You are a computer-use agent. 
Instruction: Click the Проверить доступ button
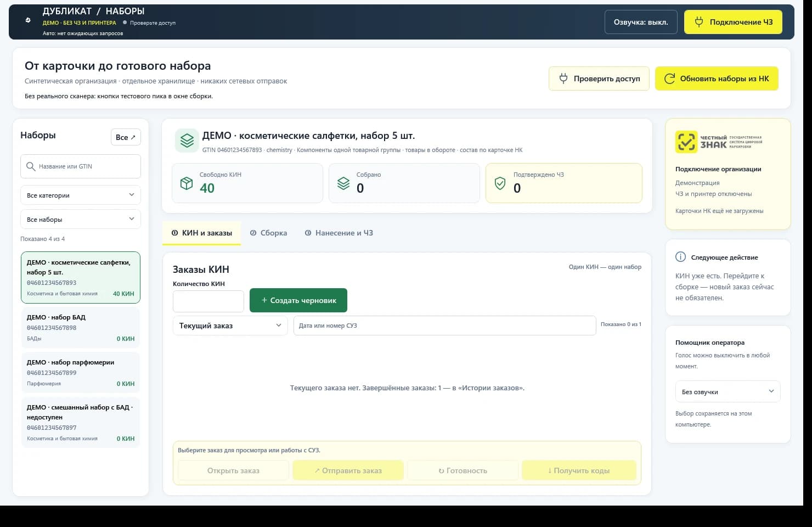click(x=599, y=79)
